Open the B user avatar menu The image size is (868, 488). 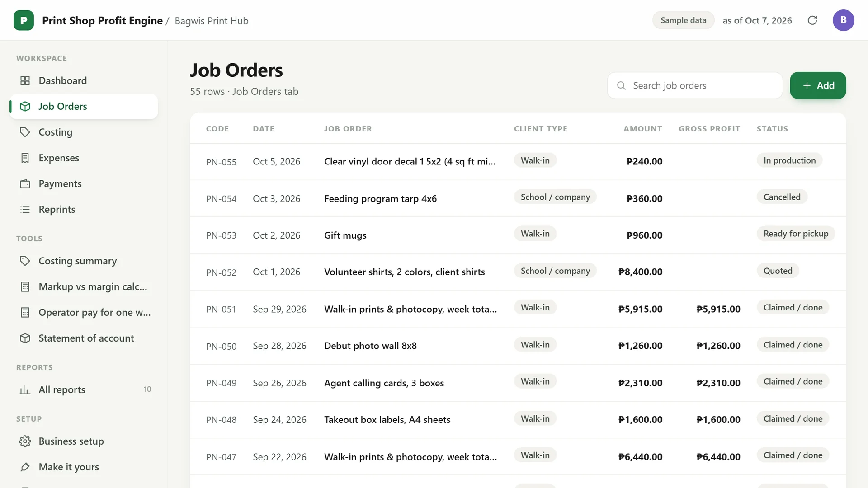pyautogui.click(x=843, y=20)
